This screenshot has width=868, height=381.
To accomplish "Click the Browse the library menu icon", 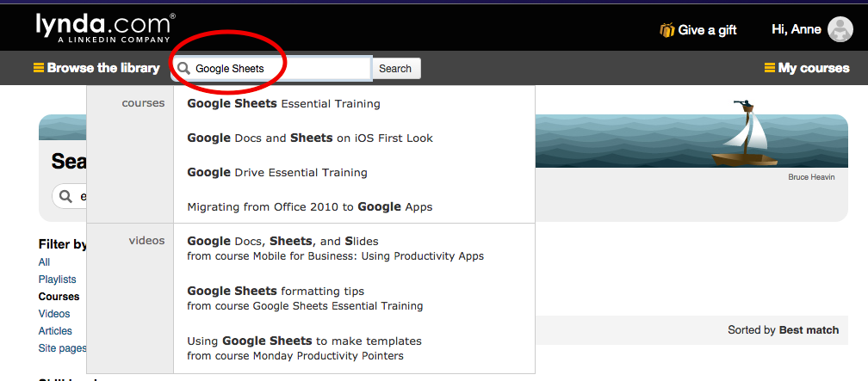I will (x=39, y=68).
